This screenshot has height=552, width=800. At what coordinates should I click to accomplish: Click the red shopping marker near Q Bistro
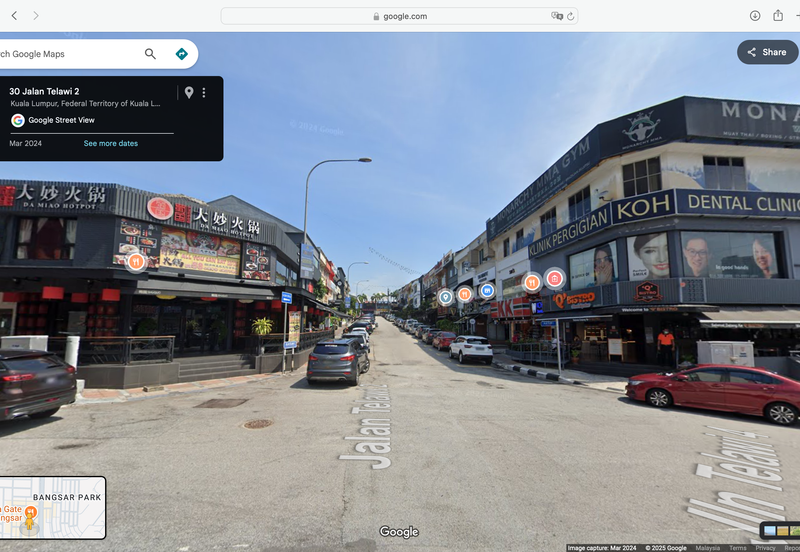tap(555, 278)
